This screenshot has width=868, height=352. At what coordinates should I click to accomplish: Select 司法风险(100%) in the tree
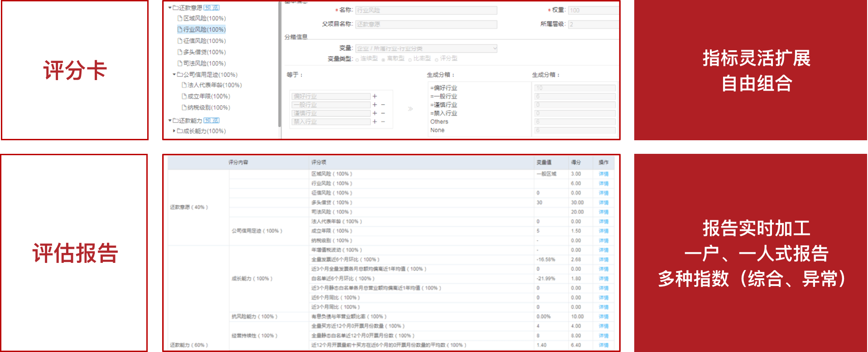tap(204, 63)
